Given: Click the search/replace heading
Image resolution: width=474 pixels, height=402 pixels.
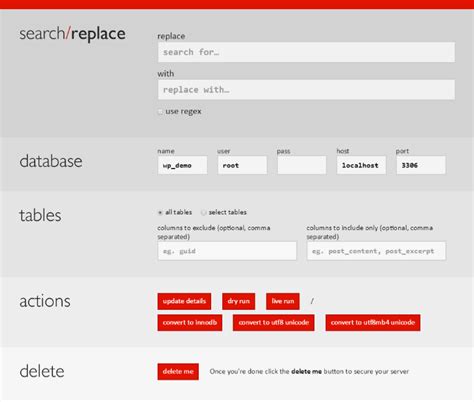Looking at the screenshot, I should click(x=72, y=34).
